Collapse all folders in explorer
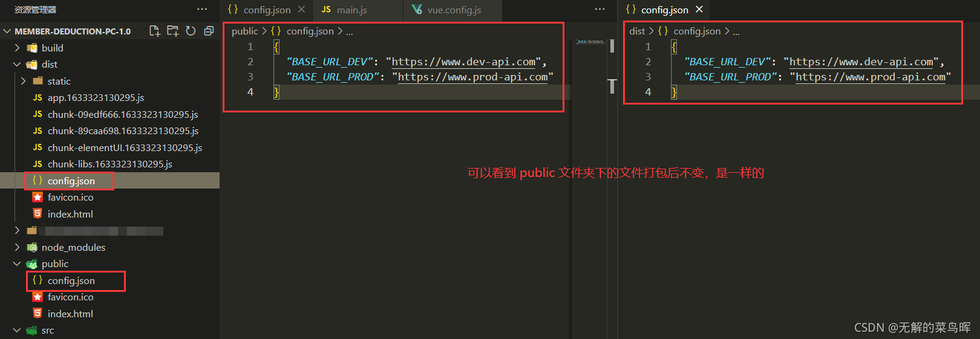The width and height of the screenshot is (980, 339). [x=209, y=31]
